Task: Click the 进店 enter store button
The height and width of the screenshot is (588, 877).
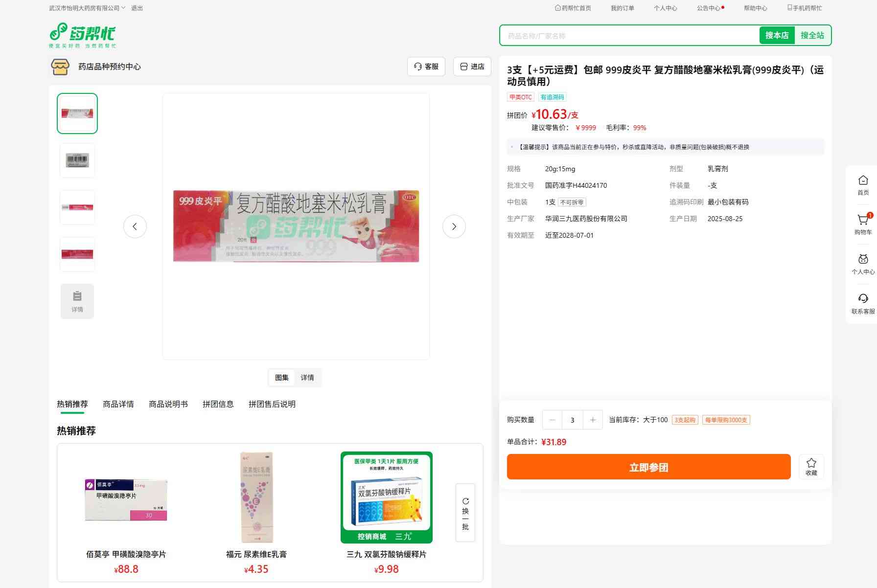Action: pyautogui.click(x=472, y=67)
